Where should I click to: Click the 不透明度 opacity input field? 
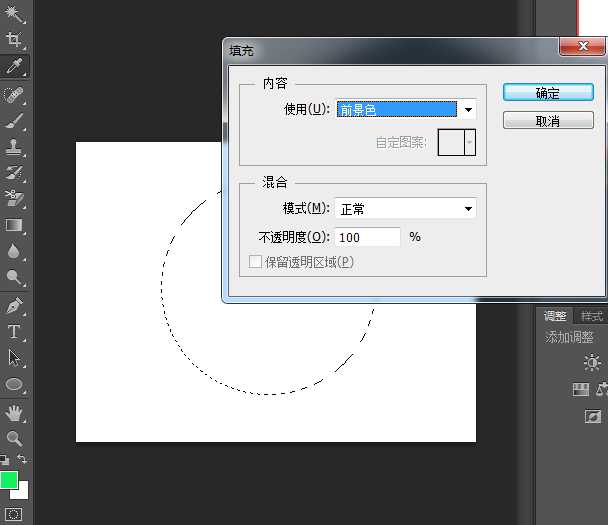tap(368, 237)
